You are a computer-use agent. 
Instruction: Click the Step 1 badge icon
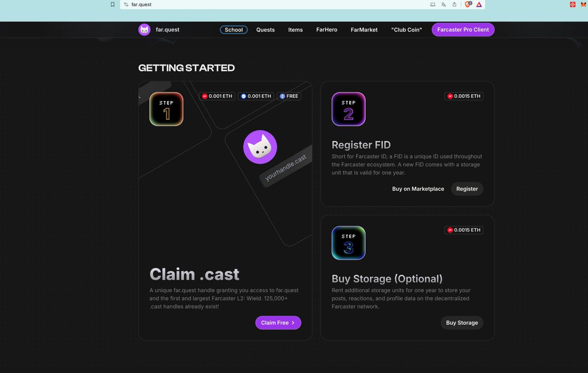(x=166, y=109)
